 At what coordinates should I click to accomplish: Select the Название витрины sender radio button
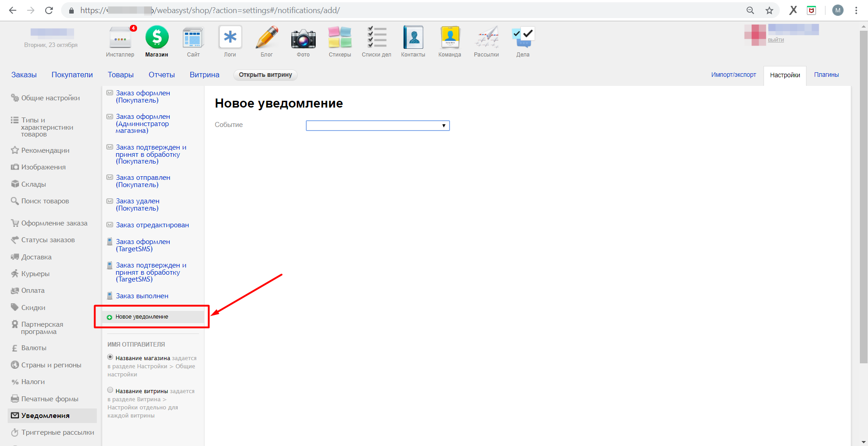(x=110, y=390)
